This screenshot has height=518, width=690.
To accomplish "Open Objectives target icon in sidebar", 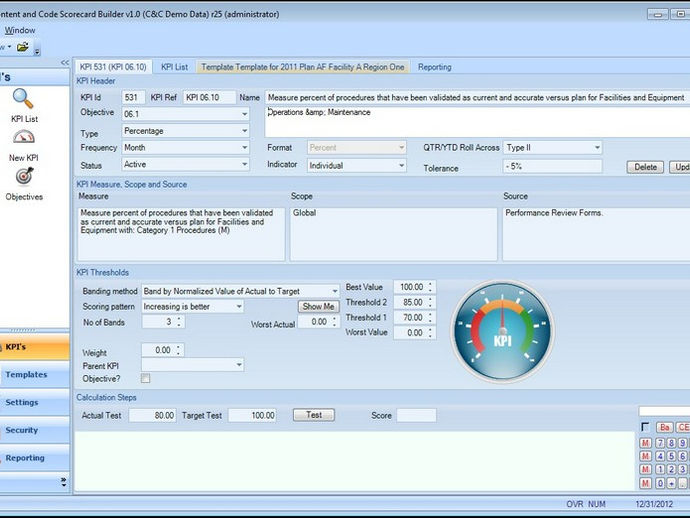I will pos(25,176).
